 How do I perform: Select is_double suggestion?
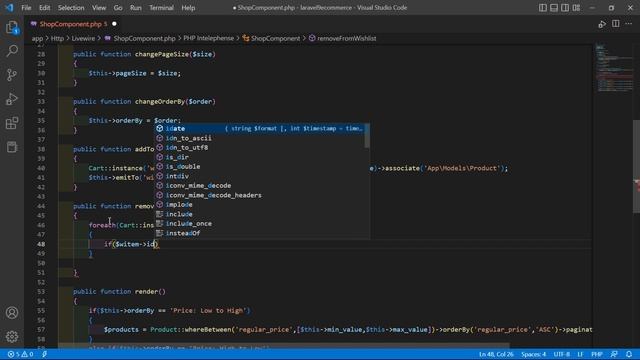(259, 167)
